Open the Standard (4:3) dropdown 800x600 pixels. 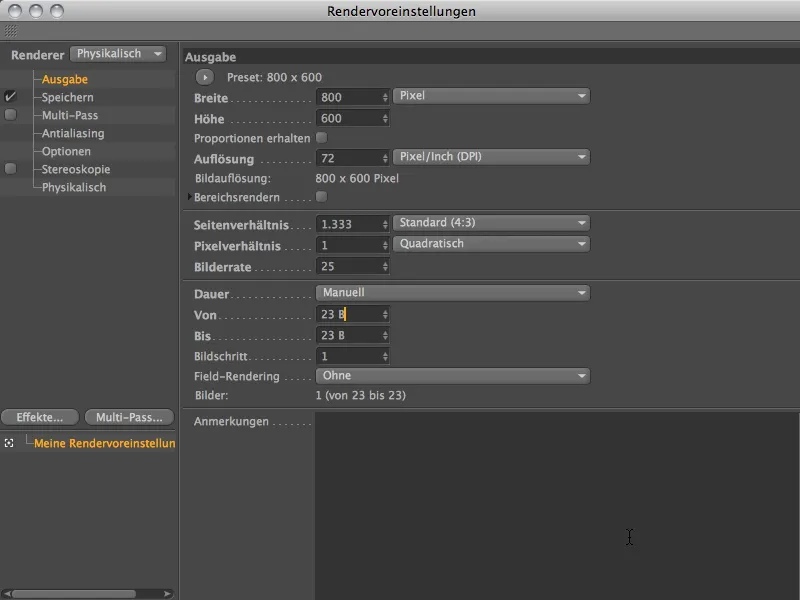point(491,223)
